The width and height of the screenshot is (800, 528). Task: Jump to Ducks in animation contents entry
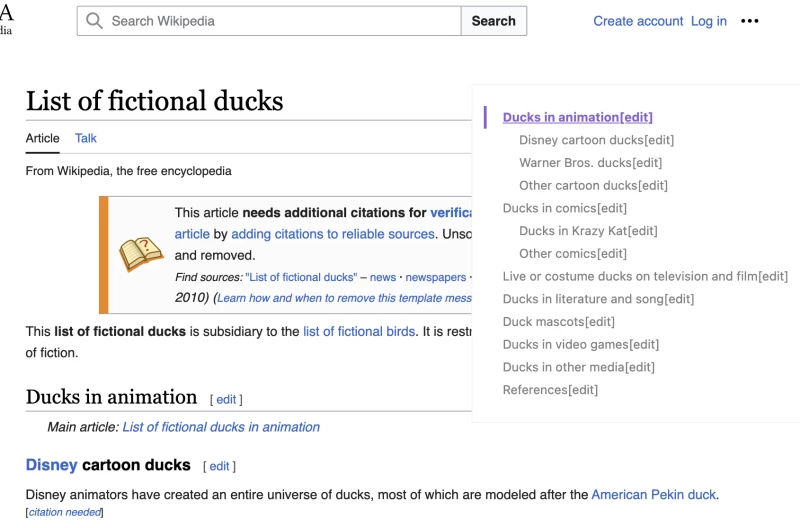[x=561, y=118]
